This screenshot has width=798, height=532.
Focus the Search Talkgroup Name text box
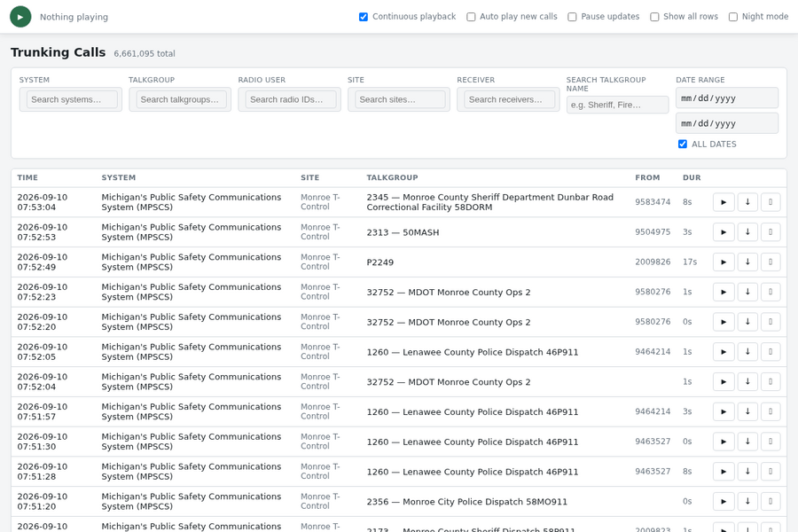pos(617,105)
